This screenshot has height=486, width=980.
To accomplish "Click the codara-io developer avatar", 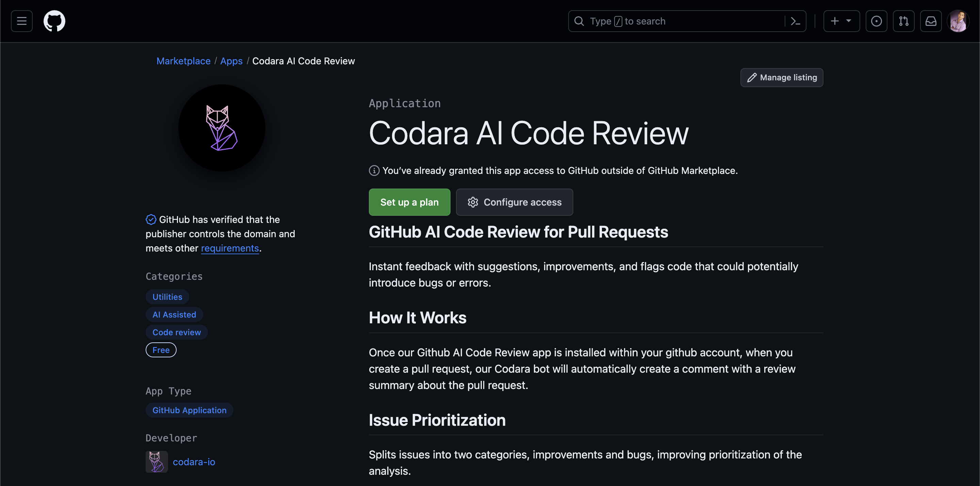I will click(157, 461).
